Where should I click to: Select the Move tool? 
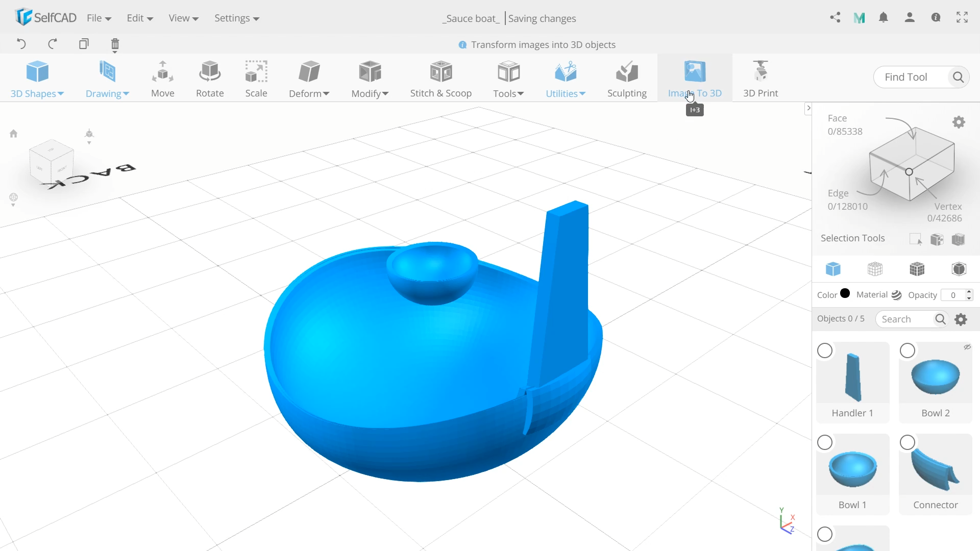(x=163, y=79)
